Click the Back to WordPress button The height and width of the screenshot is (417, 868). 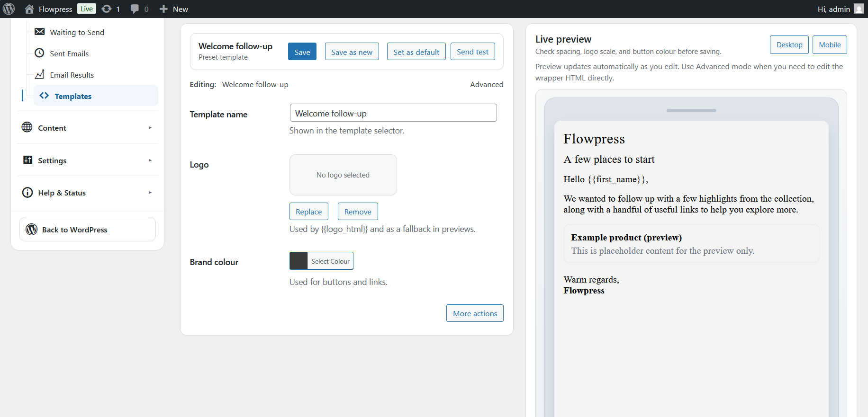point(88,229)
